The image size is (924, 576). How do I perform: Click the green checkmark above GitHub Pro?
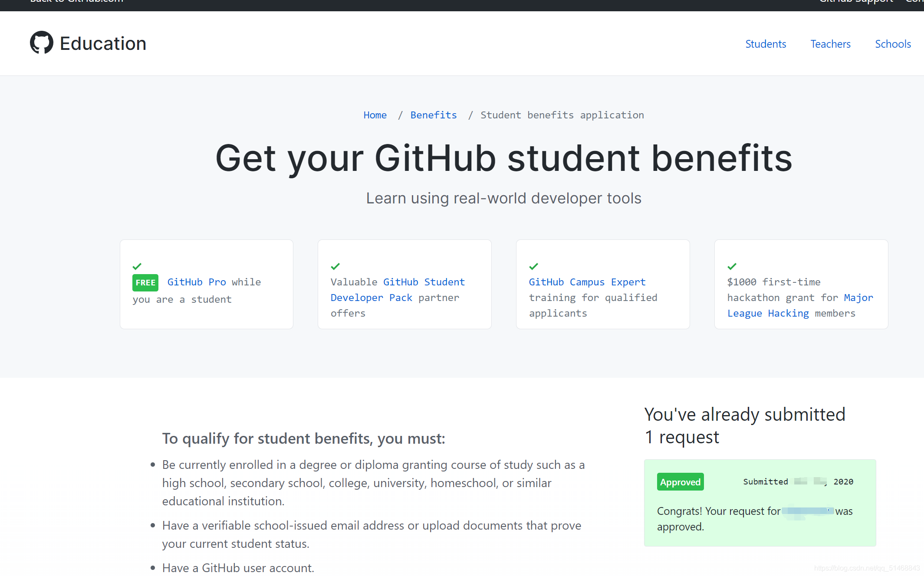pos(137,266)
